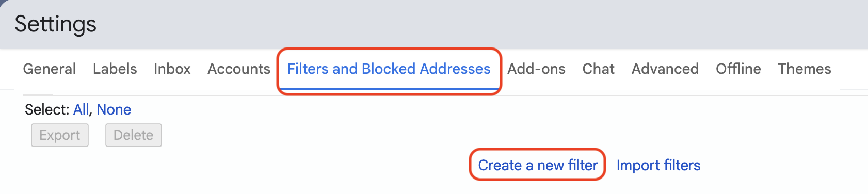The image size is (868, 194).
Task: Go to the Inbox settings tab
Action: (x=172, y=69)
